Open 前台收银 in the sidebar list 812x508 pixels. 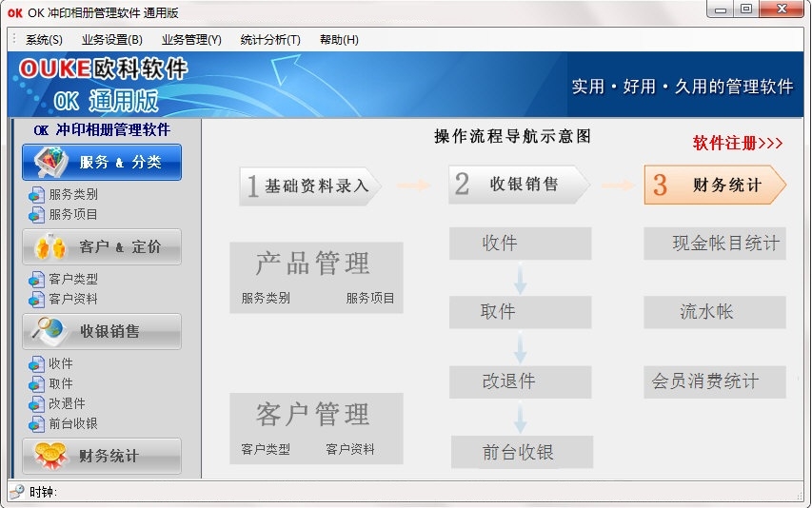[x=73, y=423]
